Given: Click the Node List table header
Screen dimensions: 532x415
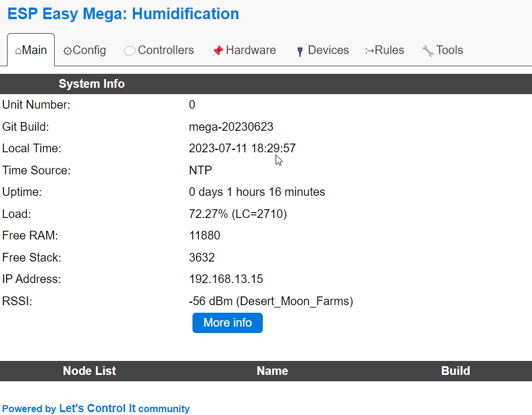Looking at the screenshot, I should [x=89, y=371].
